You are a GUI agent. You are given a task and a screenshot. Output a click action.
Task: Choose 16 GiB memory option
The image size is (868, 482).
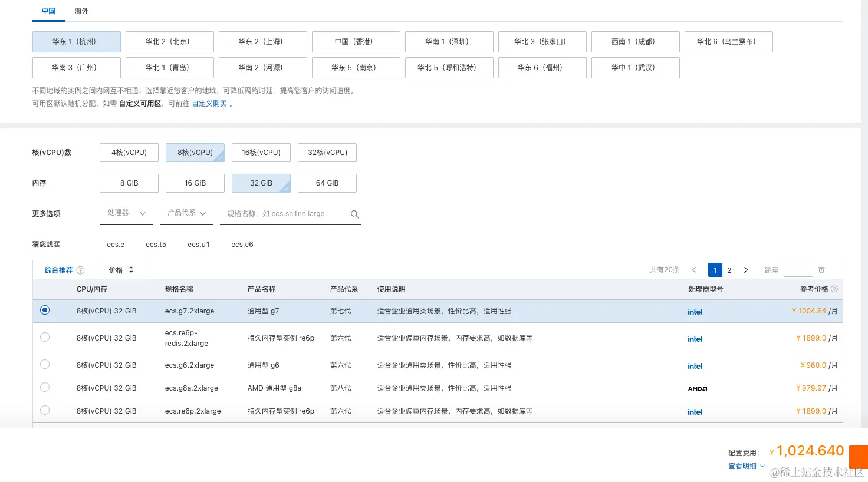coord(195,183)
